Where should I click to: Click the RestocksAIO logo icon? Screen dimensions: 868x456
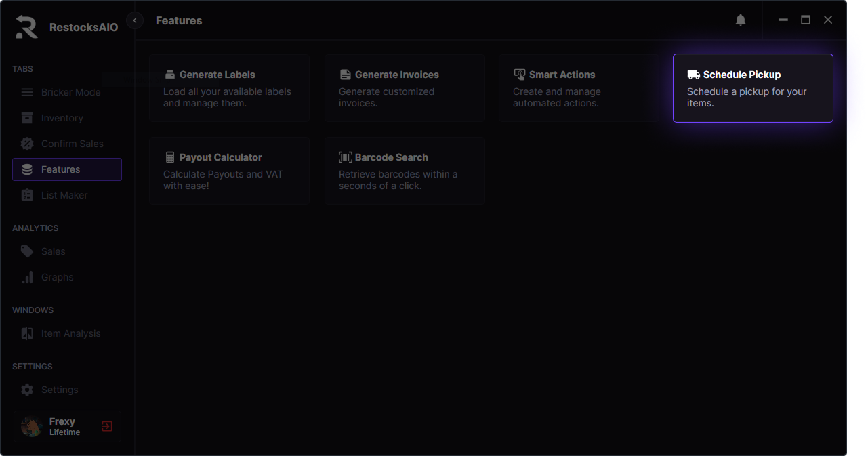click(27, 27)
